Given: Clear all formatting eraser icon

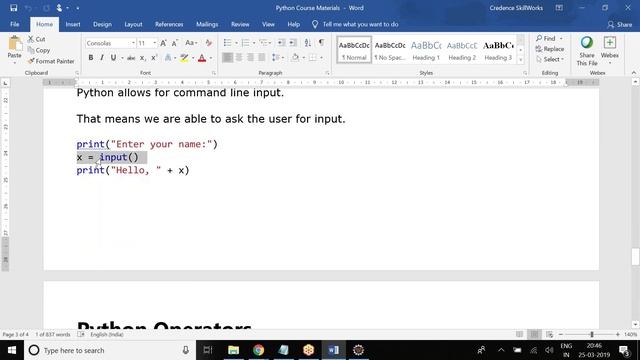Looking at the screenshot, I should pyautogui.click(x=209, y=43).
